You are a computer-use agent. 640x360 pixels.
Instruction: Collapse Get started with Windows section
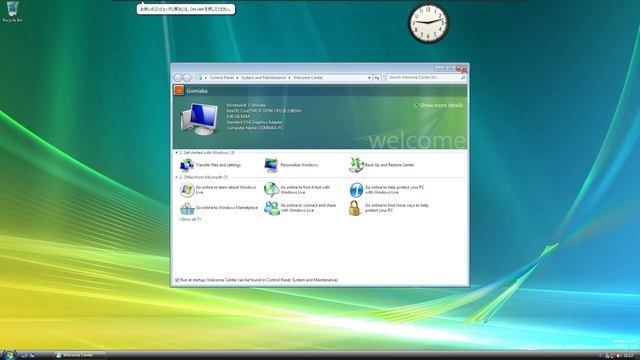tap(177, 153)
